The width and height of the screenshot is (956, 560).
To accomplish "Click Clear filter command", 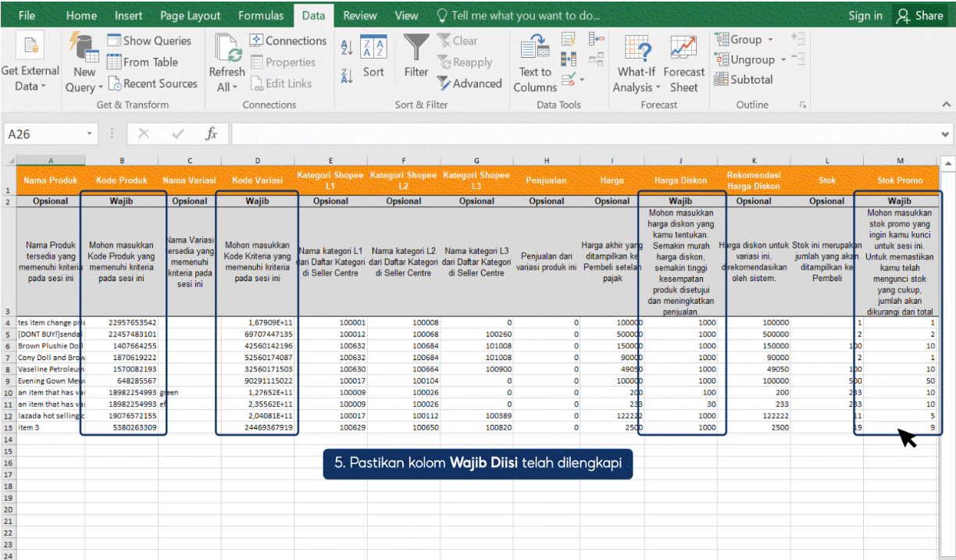I will [458, 41].
